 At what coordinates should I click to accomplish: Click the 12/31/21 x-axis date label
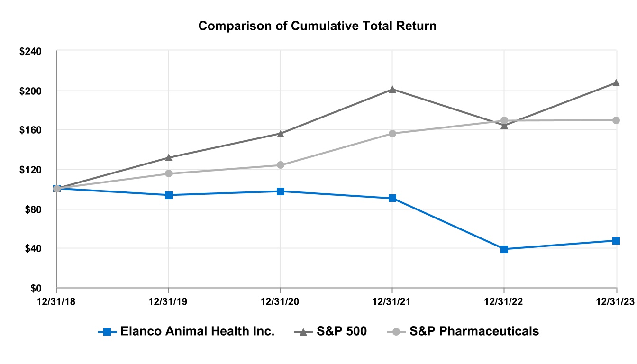coord(392,300)
